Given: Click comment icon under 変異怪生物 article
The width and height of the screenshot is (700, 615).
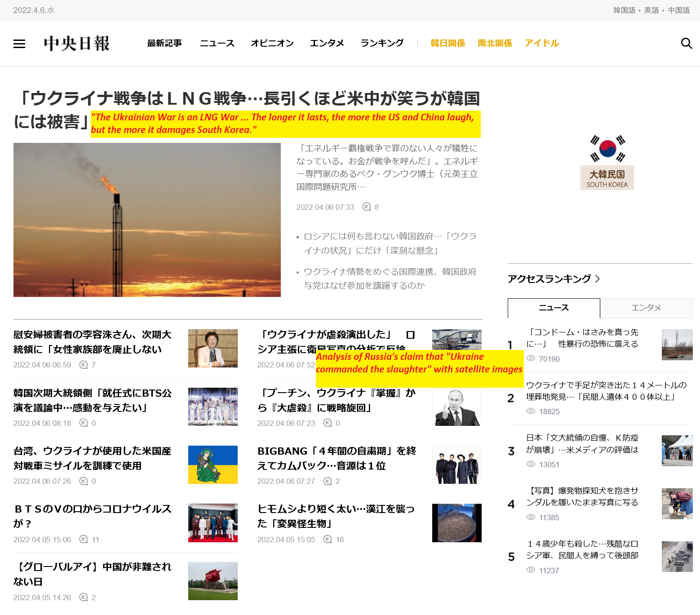Looking at the screenshot, I should [328, 540].
